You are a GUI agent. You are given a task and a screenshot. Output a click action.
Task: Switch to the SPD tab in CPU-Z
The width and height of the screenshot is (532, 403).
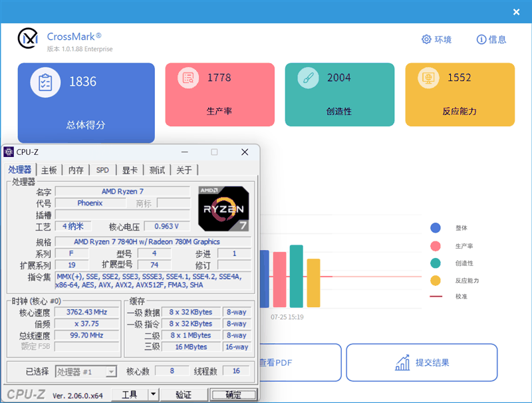click(x=102, y=170)
